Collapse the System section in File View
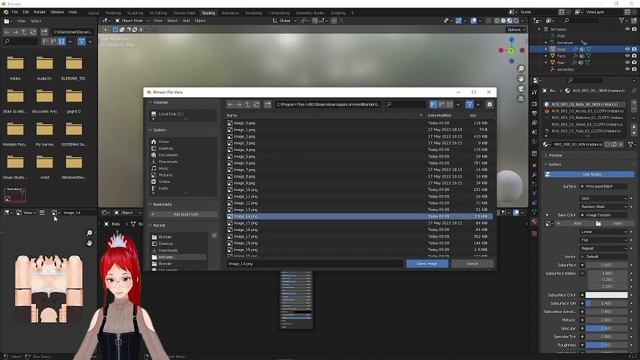Viewport: 640px width, 360px height. 150,130
